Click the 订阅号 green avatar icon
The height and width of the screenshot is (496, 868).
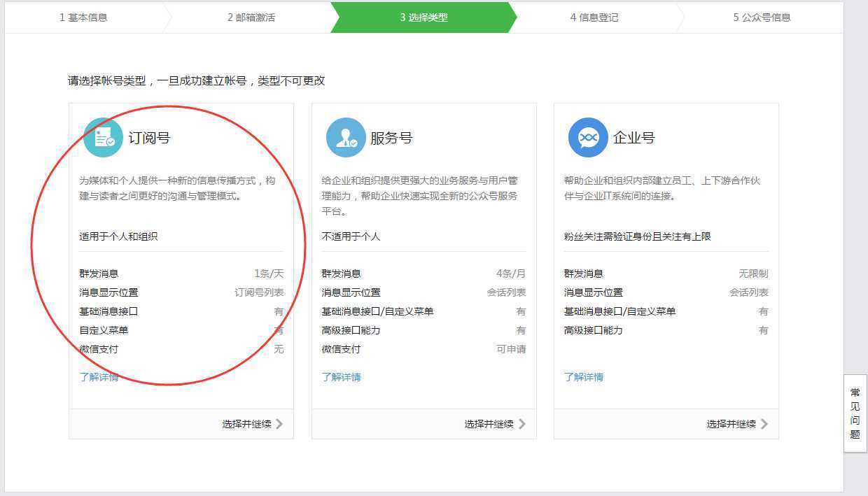tap(103, 137)
